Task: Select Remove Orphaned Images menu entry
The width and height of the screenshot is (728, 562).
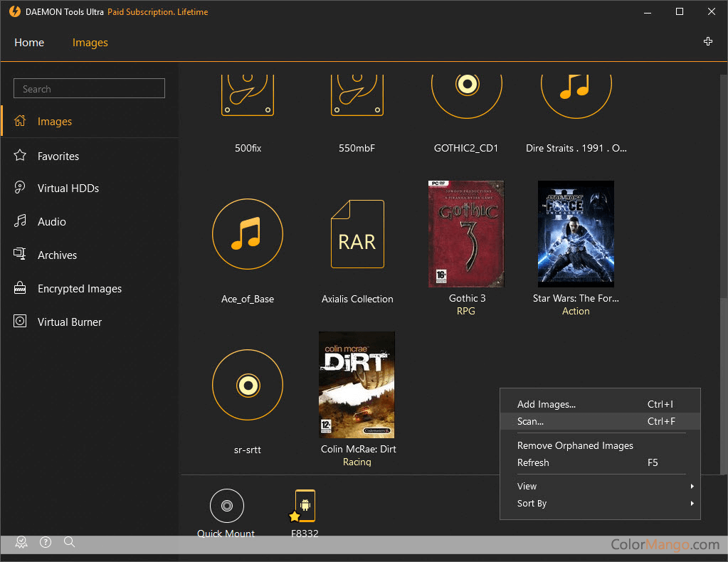Action: [x=575, y=445]
